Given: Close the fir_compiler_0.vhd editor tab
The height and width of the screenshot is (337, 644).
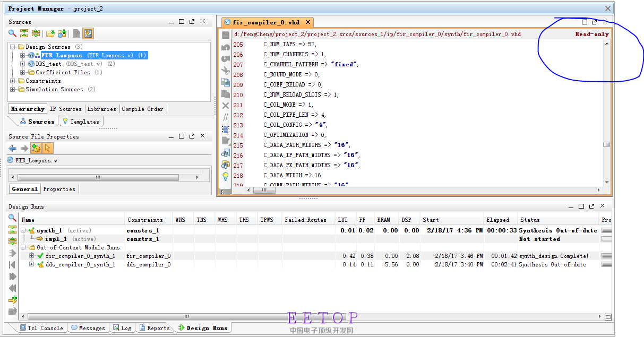Looking at the screenshot, I should coord(307,23).
